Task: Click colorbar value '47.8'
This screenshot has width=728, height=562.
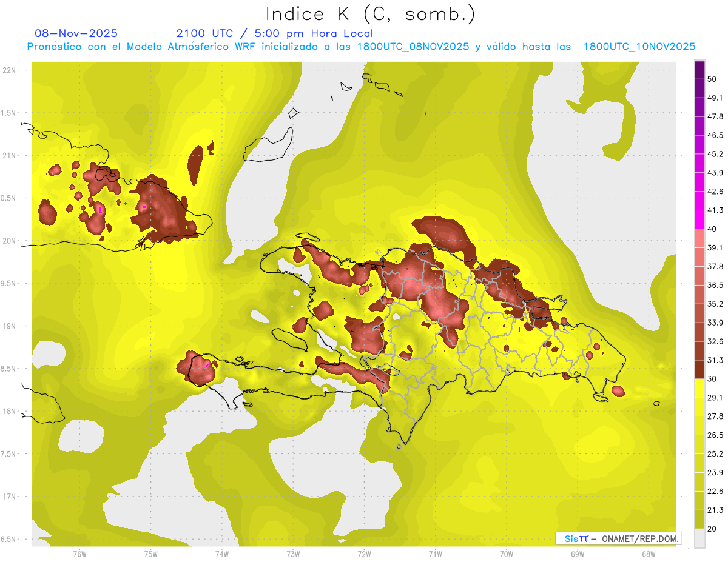Action: 715,116
